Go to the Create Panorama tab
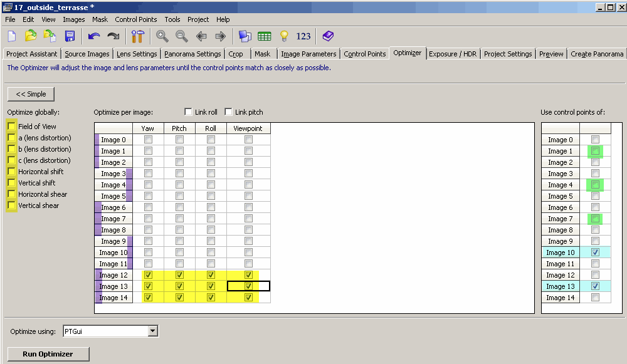The height and width of the screenshot is (364, 627). coord(597,54)
